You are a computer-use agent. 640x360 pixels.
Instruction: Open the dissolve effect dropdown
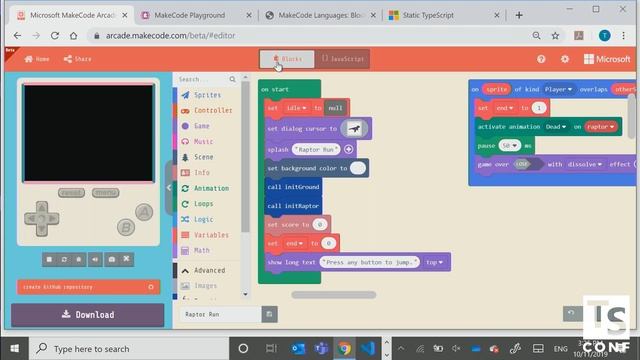pos(584,164)
